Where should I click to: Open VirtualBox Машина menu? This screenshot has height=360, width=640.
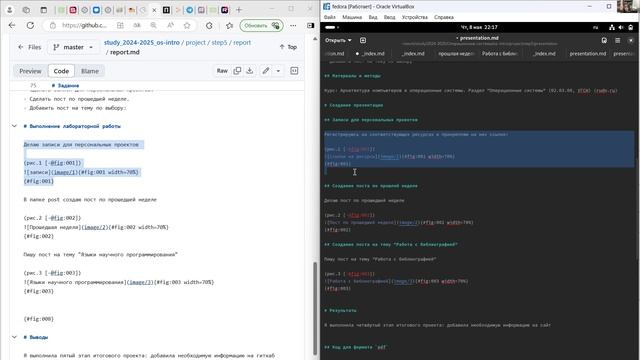click(352, 17)
